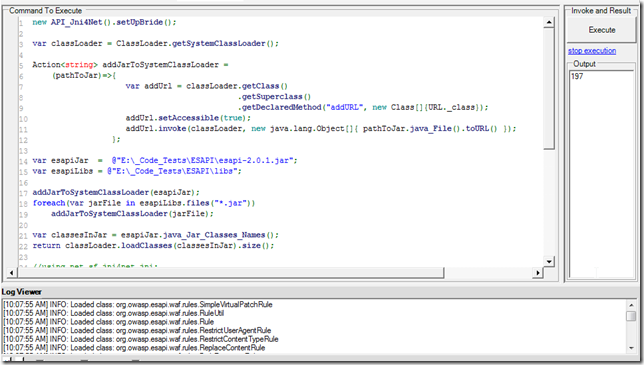This screenshot has width=644, height=365.
Task: Select log entry RestrictUserAgentRule
Action: click(137, 331)
